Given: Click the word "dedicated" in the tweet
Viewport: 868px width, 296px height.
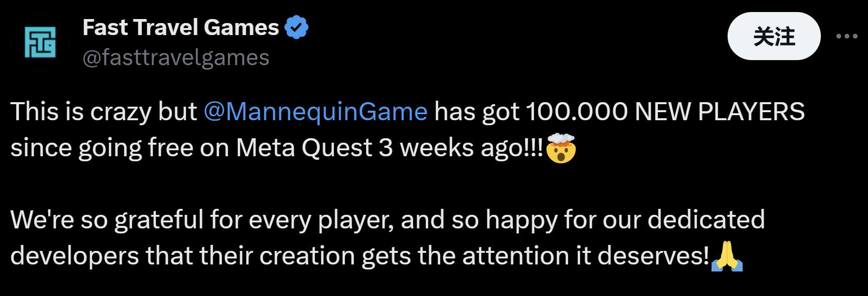Looking at the screenshot, I should tap(706, 220).
